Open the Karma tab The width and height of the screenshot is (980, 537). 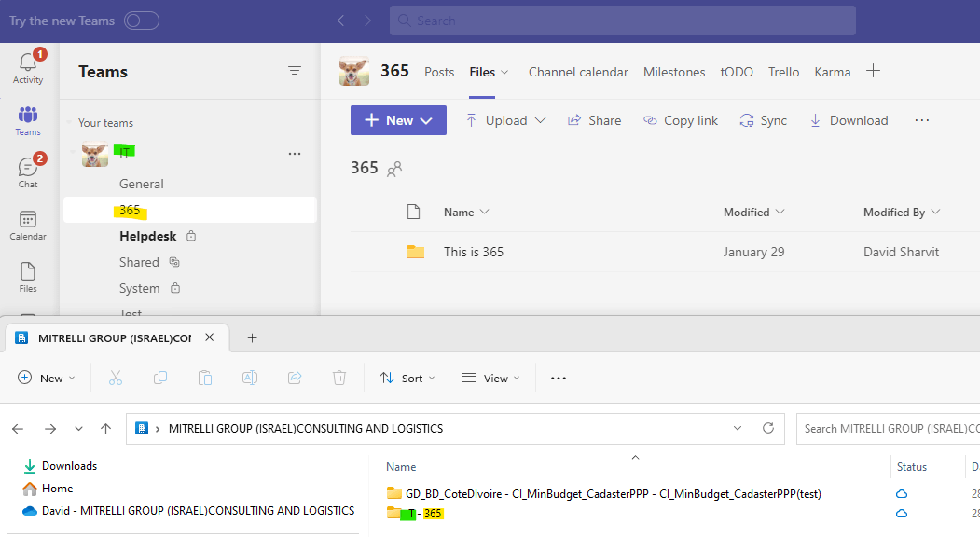click(832, 72)
